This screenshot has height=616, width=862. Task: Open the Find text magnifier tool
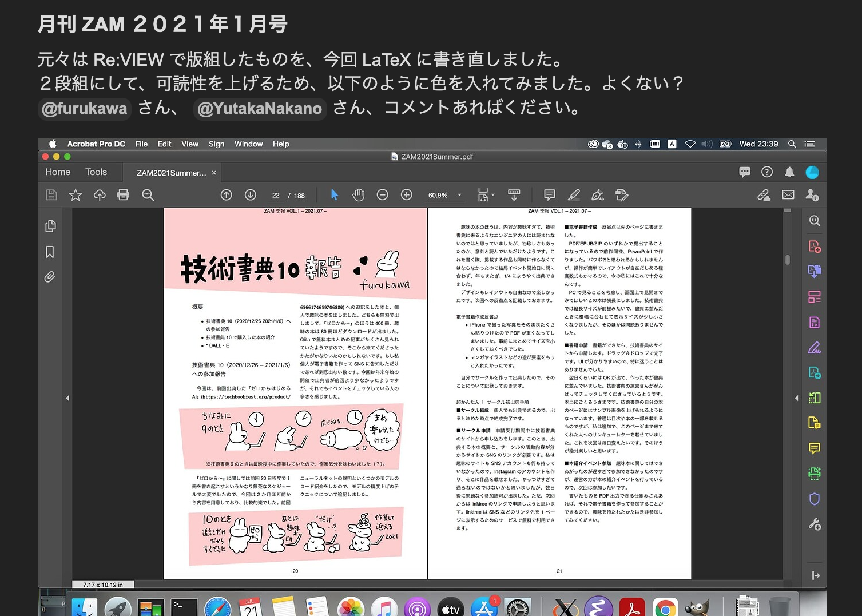[x=148, y=195]
